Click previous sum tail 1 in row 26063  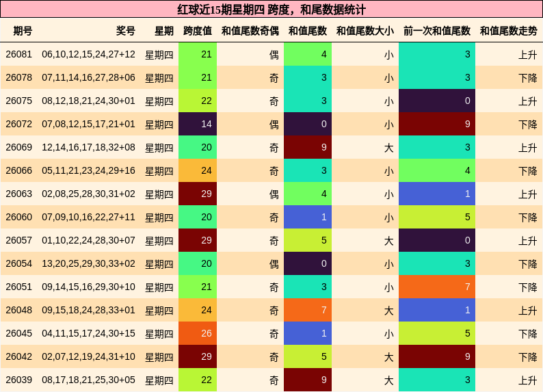pos(437,194)
